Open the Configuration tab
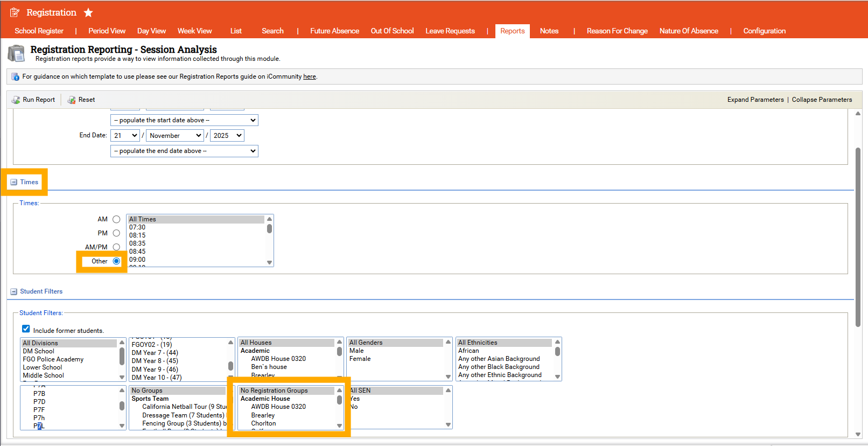The height and width of the screenshot is (446, 868). 764,31
